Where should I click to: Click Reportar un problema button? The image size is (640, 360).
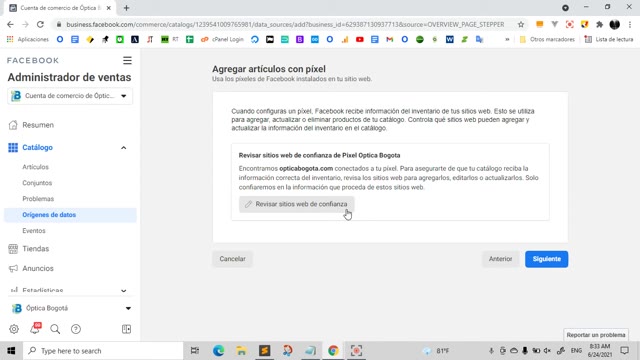596,335
